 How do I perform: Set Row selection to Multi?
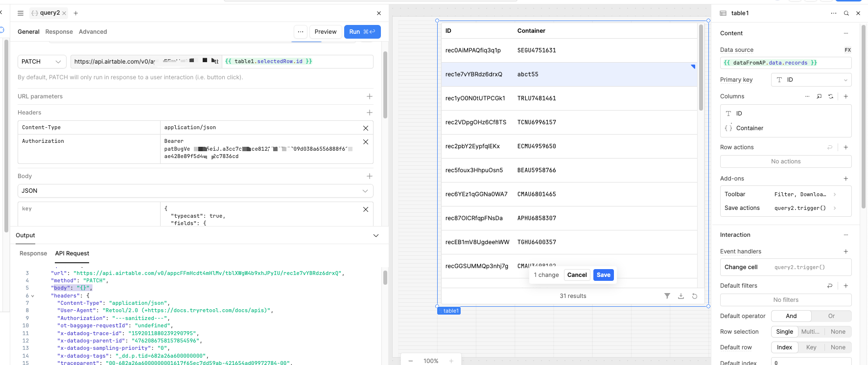tap(810, 332)
